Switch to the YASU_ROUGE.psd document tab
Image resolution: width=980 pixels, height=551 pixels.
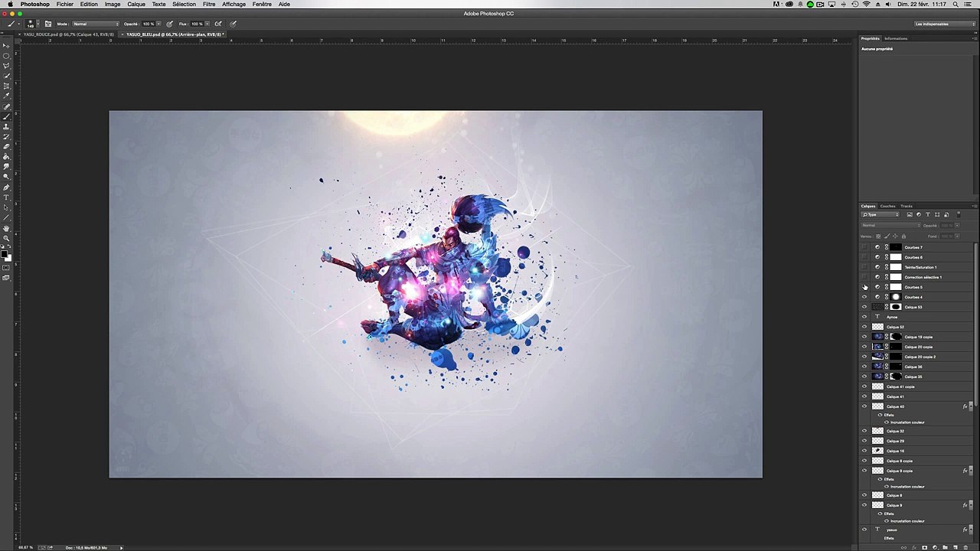click(x=69, y=34)
